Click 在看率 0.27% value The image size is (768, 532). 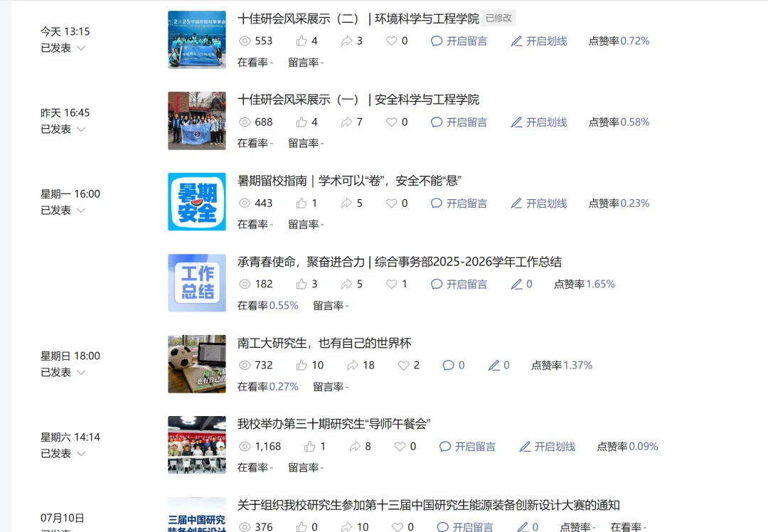coord(284,387)
